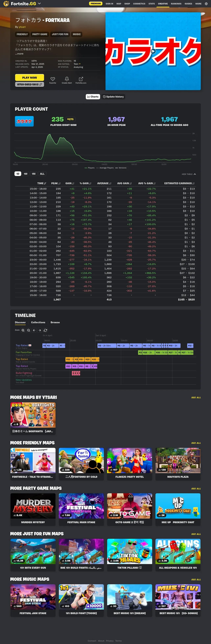This screenshot has height=644, width=211.
Task: Open the MAP menu item
Action: [x=119, y=4]
